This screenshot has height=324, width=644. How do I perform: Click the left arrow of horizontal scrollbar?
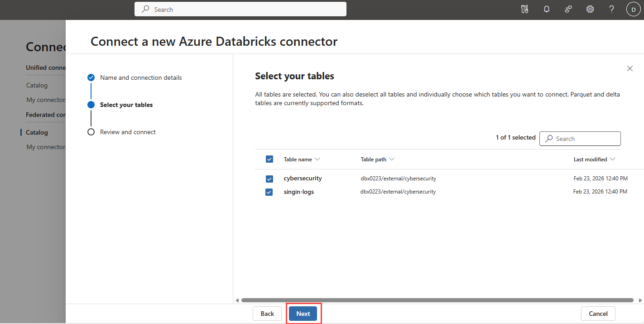238,300
